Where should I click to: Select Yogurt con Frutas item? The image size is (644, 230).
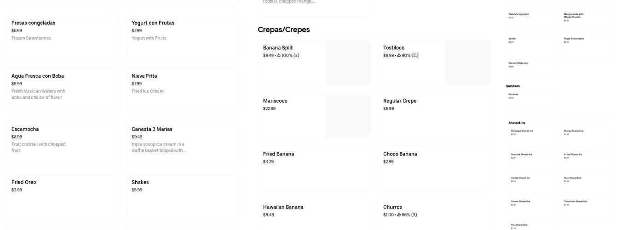coord(183,37)
